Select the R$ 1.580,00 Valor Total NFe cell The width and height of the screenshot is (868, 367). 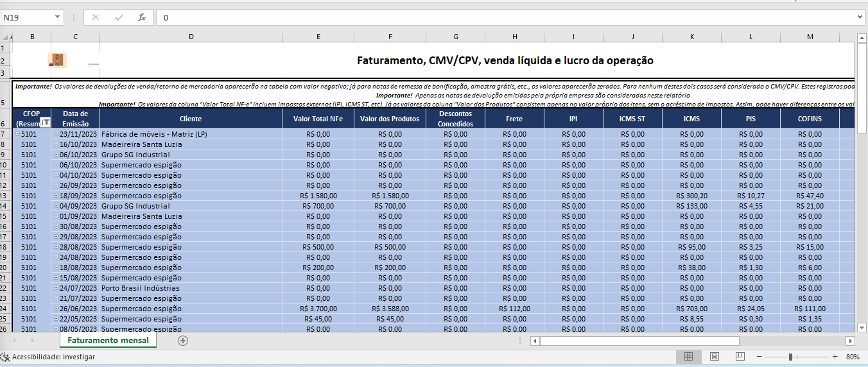pos(318,196)
